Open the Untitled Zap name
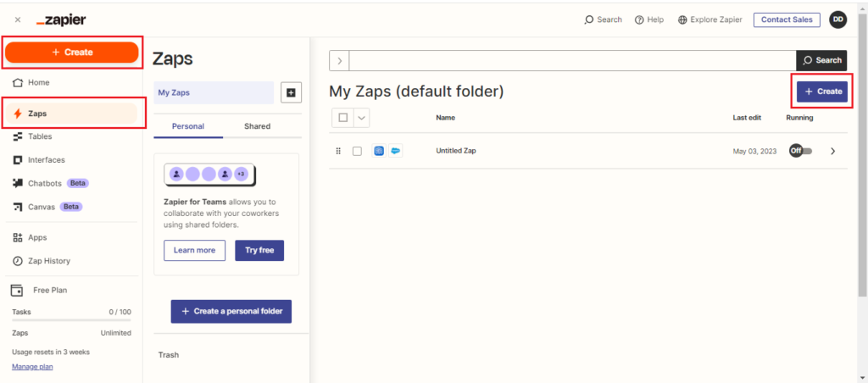The height and width of the screenshot is (383, 868). (455, 151)
